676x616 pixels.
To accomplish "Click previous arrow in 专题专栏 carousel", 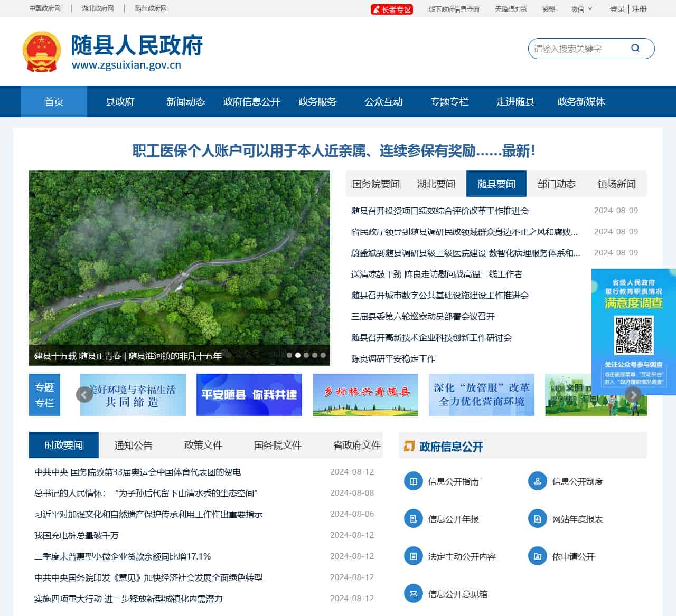I will click(x=84, y=395).
